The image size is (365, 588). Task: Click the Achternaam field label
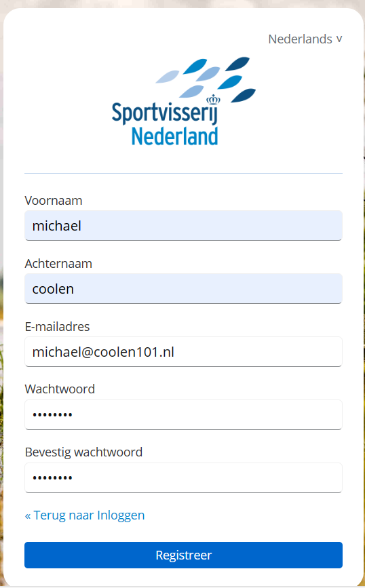point(58,263)
